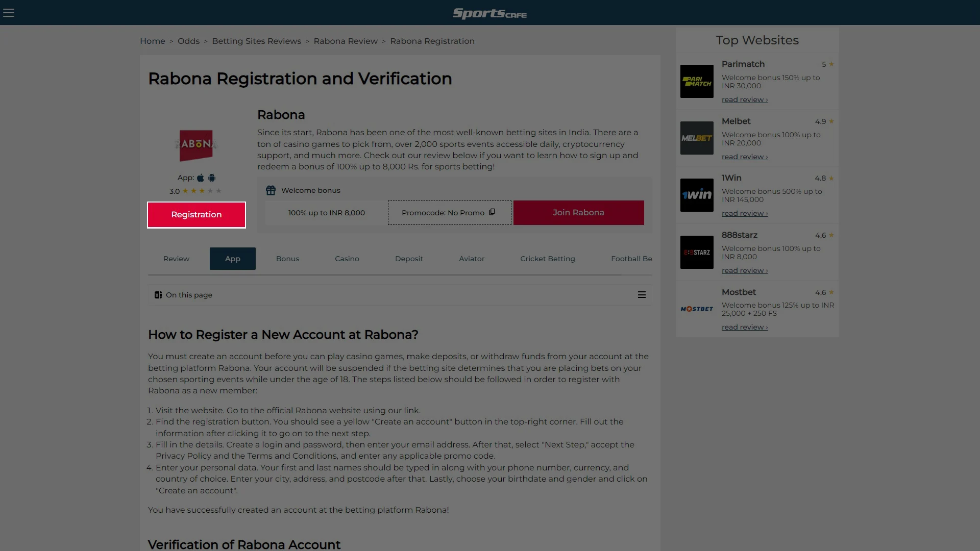Select the Casino tab
Screen dimensions: 980x551
click(x=347, y=258)
